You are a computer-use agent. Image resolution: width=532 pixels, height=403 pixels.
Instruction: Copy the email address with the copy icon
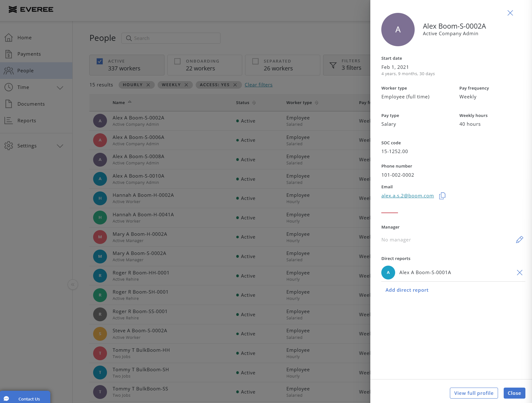pos(442,196)
